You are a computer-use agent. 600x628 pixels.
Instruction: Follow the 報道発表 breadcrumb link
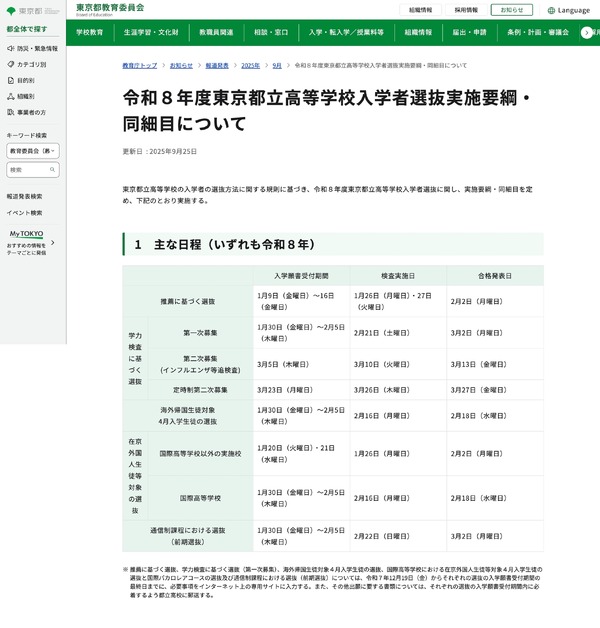coord(217,66)
